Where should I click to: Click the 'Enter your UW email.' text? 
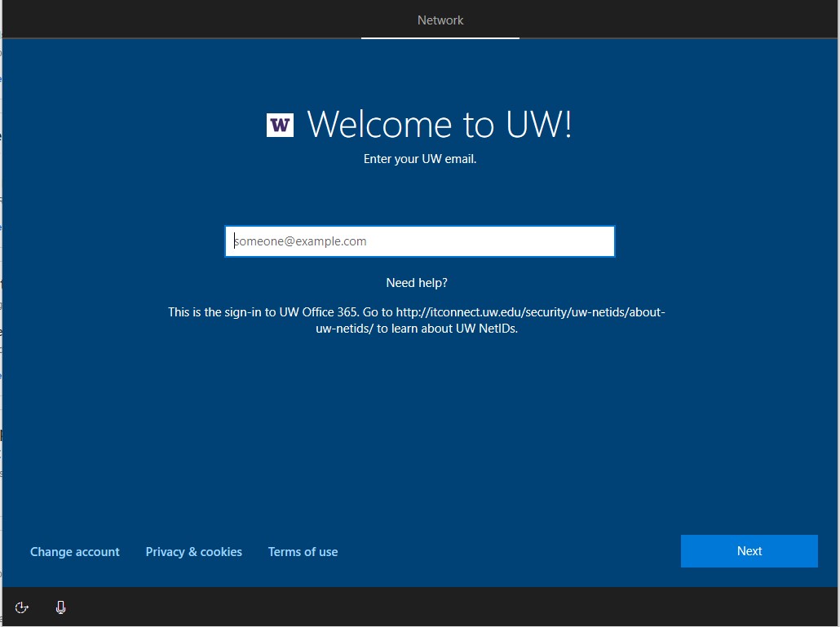[x=420, y=159]
